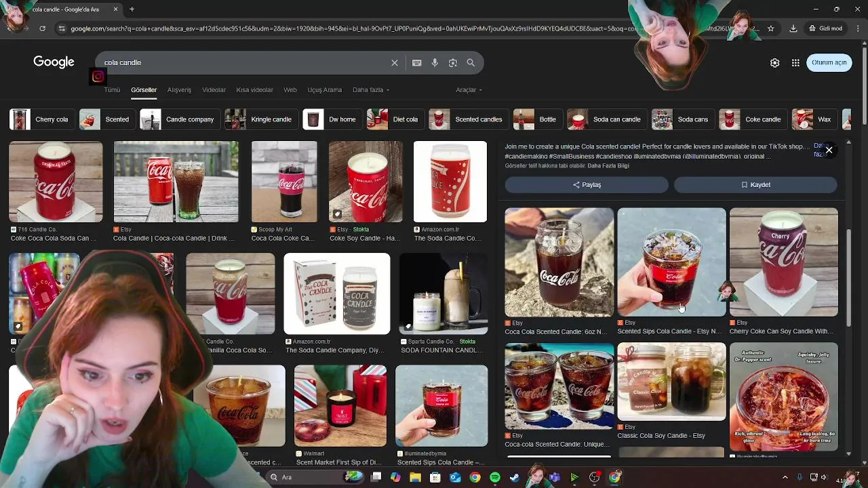The image size is (868, 488).
Task: Open the Uçuş Arama tab
Action: (325, 90)
